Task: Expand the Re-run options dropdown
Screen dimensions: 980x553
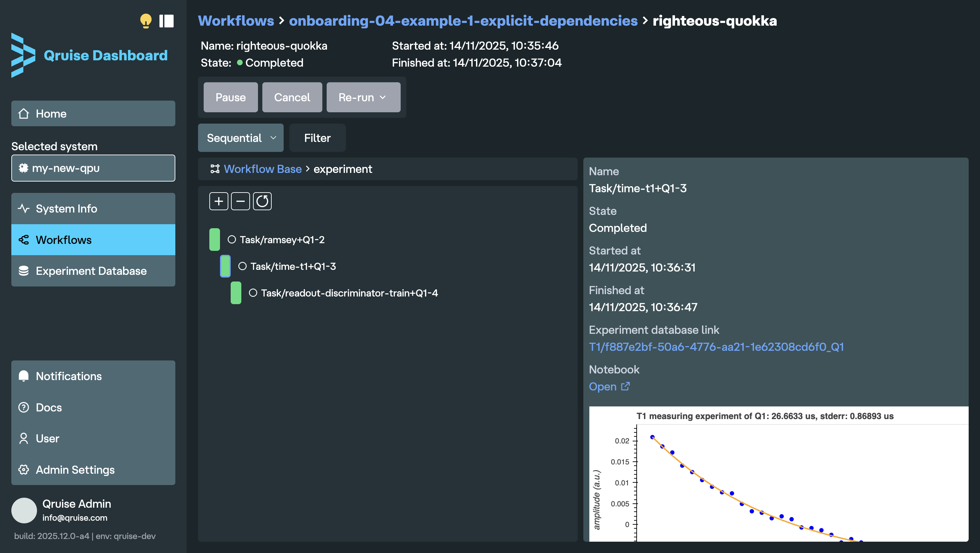Action: click(363, 97)
